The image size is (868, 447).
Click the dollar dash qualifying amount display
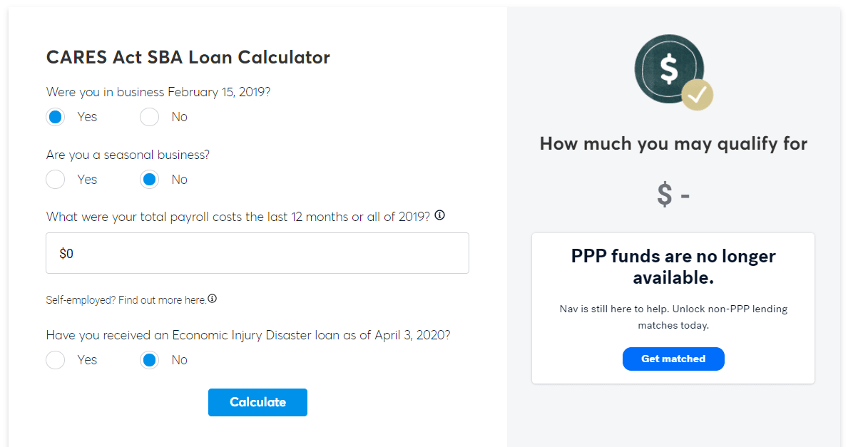pyautogui.click(x=673, y=194)
